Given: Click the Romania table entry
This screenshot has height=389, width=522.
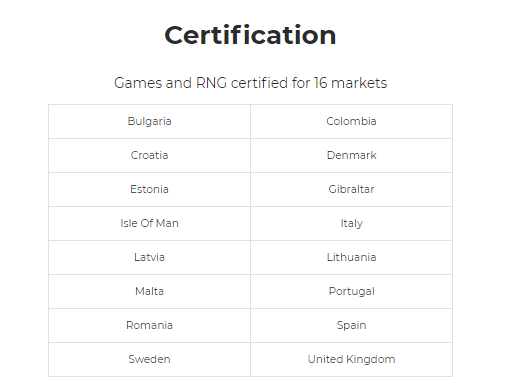Looking at the screenshot, I should click(x=149, y=325).
